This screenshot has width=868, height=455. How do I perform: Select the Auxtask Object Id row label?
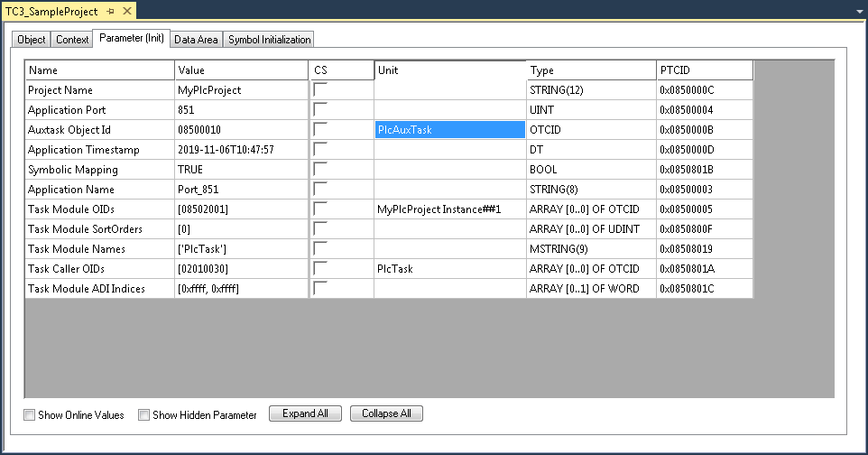click(99, 130)
